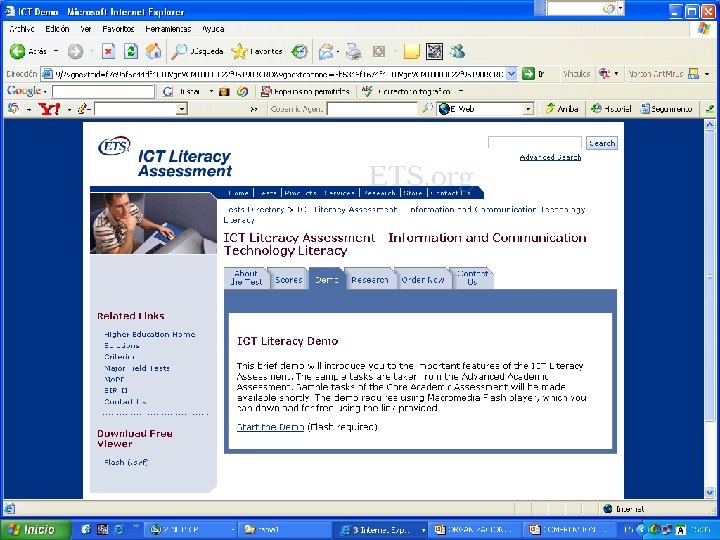Click the Yahoo pencil icon
Viewport: 720px width, 540px height.
pos(83,109)
